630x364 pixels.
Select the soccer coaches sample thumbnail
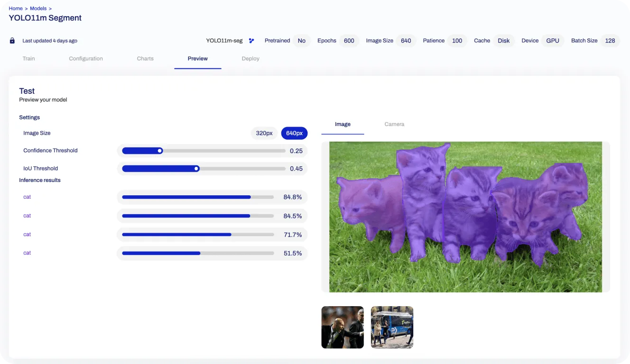click(343, 327)
